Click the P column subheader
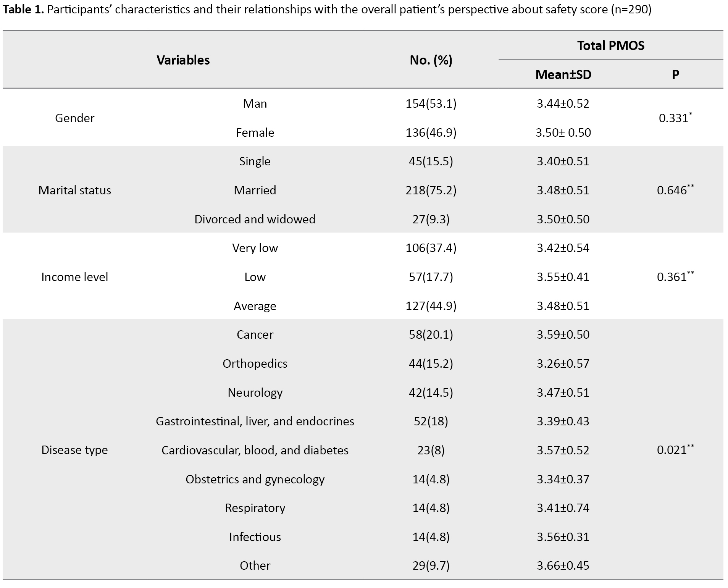The height and width of the screenshot is (588, 728). (675, 74)
